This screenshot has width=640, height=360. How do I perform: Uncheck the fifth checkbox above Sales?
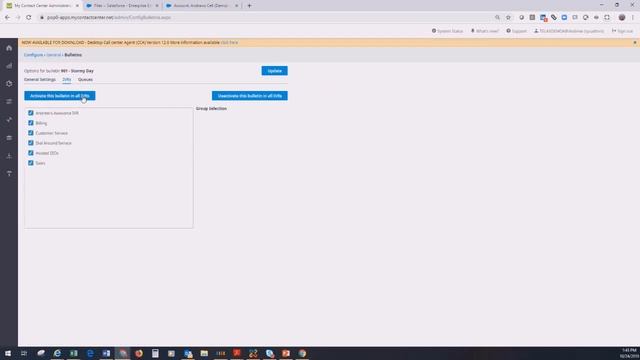click(x=31, y=153)
